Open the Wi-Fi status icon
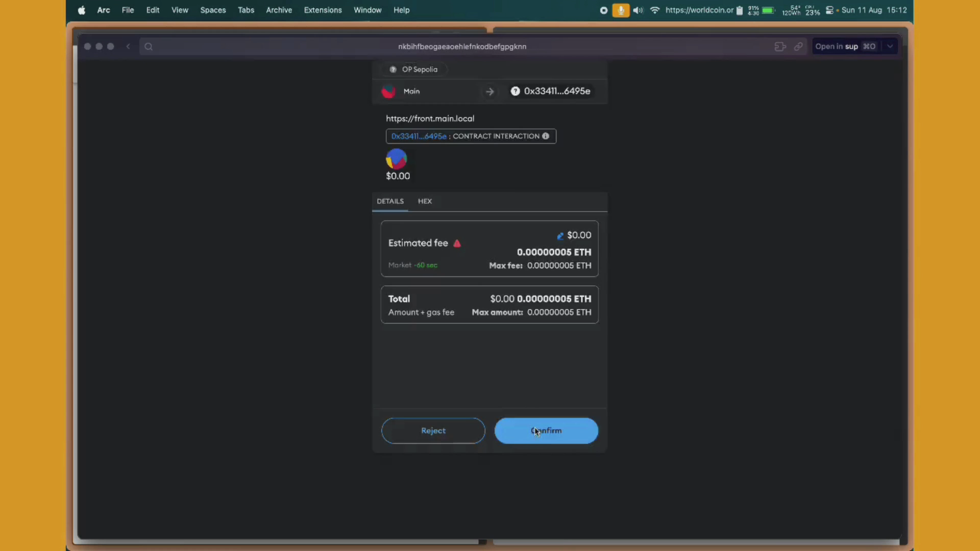 click(654, 10)
